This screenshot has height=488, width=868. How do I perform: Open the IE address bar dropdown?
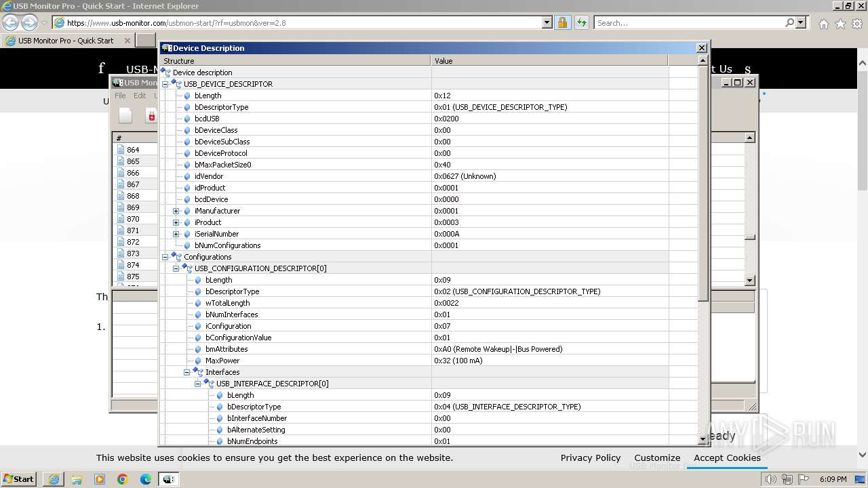click(547, 22)
